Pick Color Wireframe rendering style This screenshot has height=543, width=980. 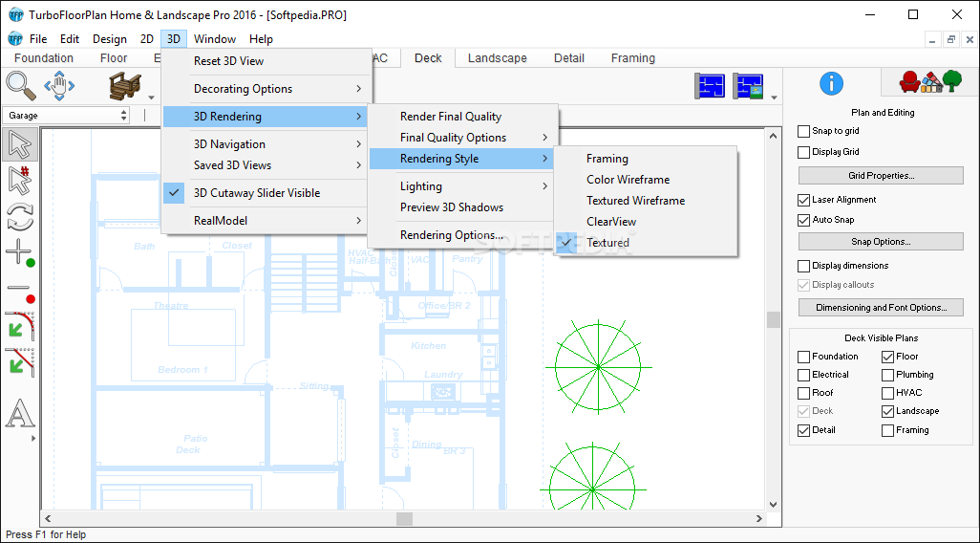click(646, 180)
